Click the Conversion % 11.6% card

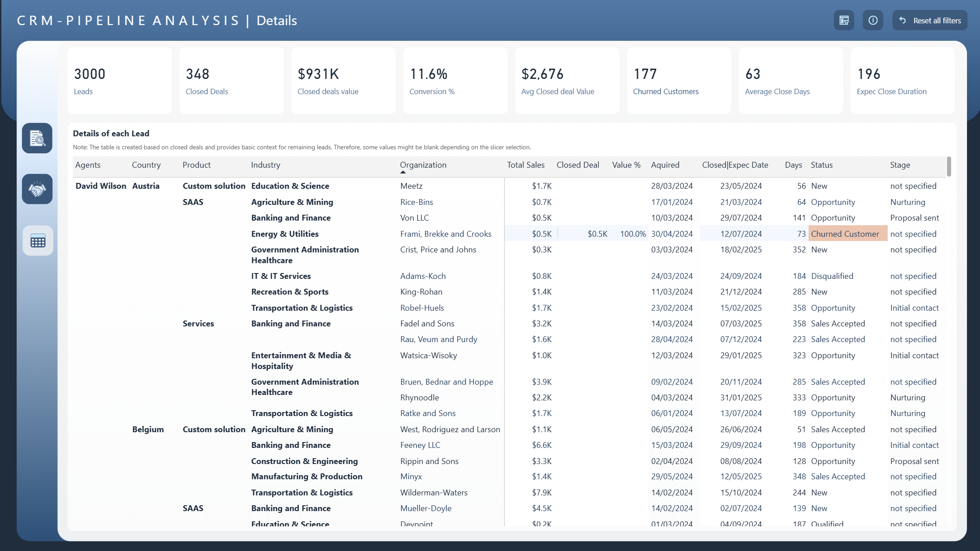pyautogui.click(x=455, y=81)
